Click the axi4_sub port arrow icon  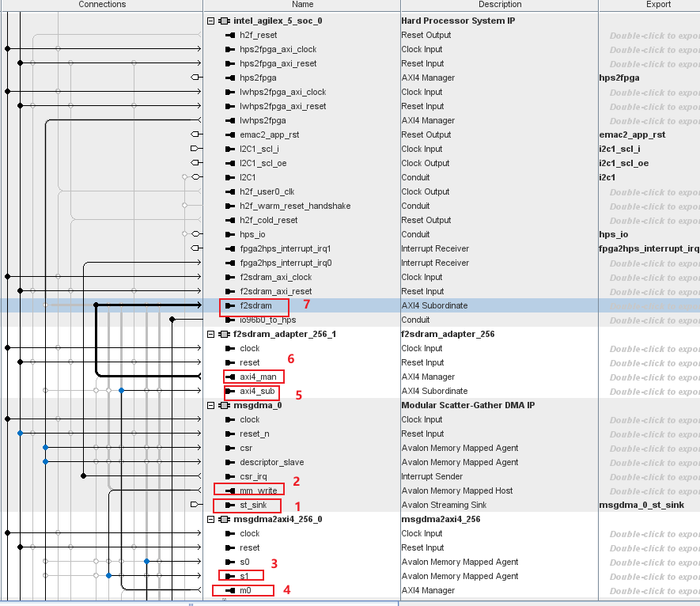(230, 391)
